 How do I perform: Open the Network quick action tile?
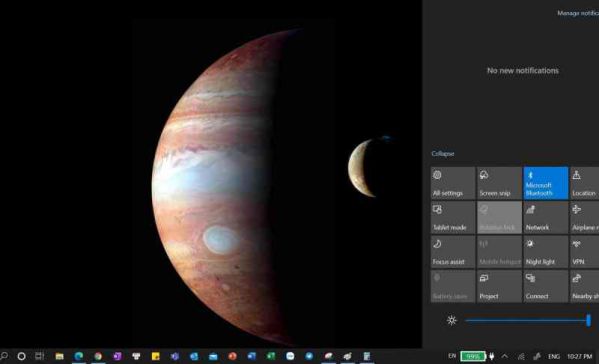(x=546, y=217)
